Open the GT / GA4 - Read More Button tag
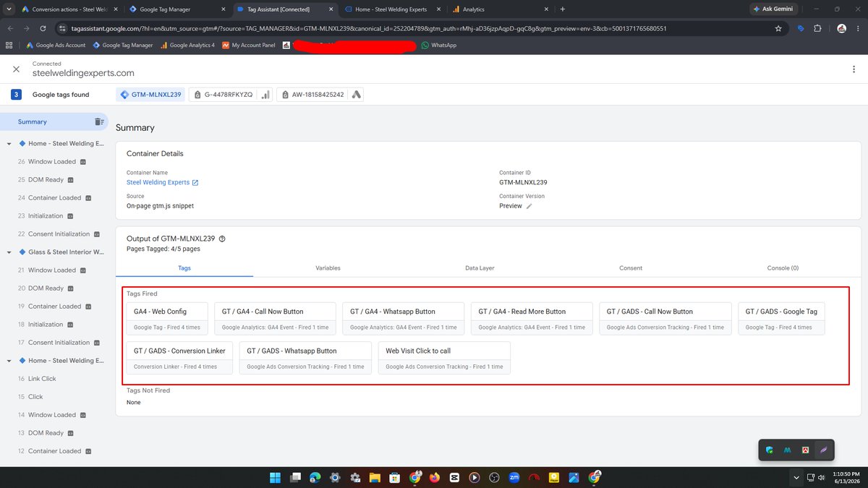868x488 pixels. (532, 319)
